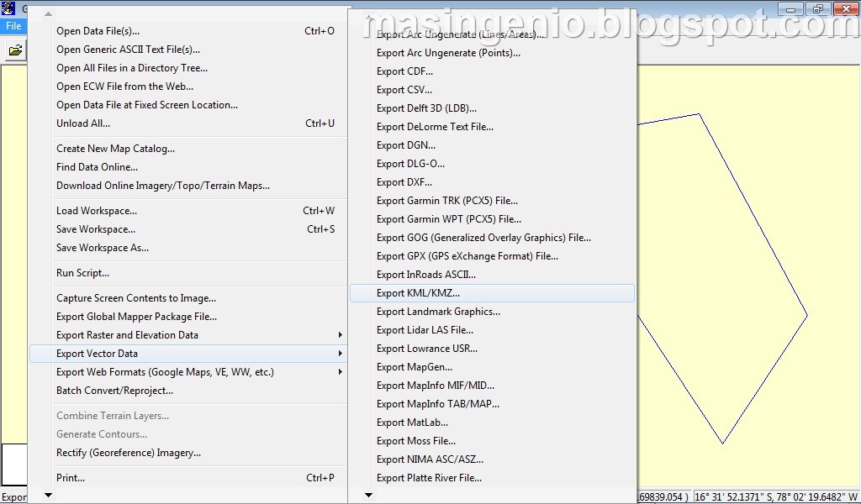Screen dimensions: 861x504
Task: Click the Open Data File toolbar icon
Action: tap(18, 50)
